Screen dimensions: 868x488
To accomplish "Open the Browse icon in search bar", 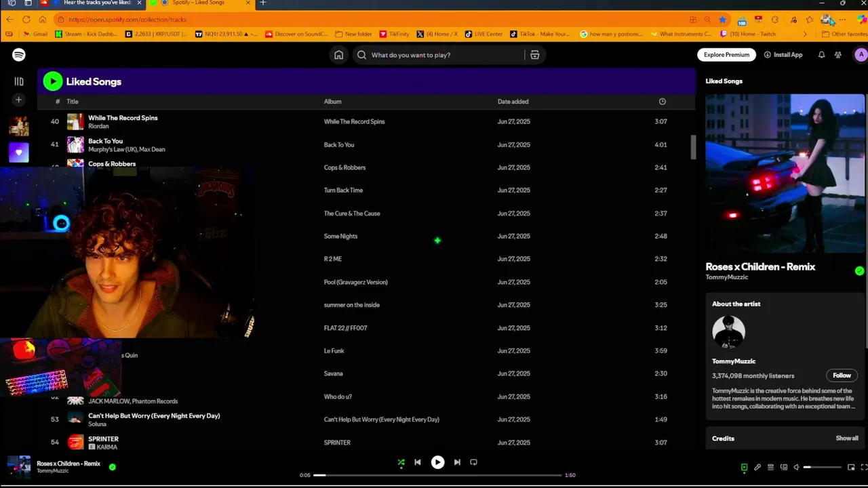I will [534, 55].
